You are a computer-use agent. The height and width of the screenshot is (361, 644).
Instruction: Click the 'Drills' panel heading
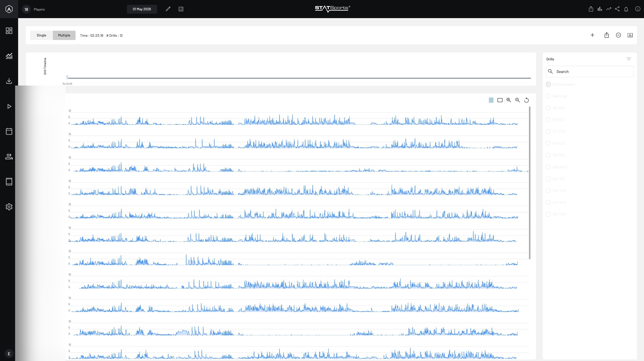pos(550,59)
